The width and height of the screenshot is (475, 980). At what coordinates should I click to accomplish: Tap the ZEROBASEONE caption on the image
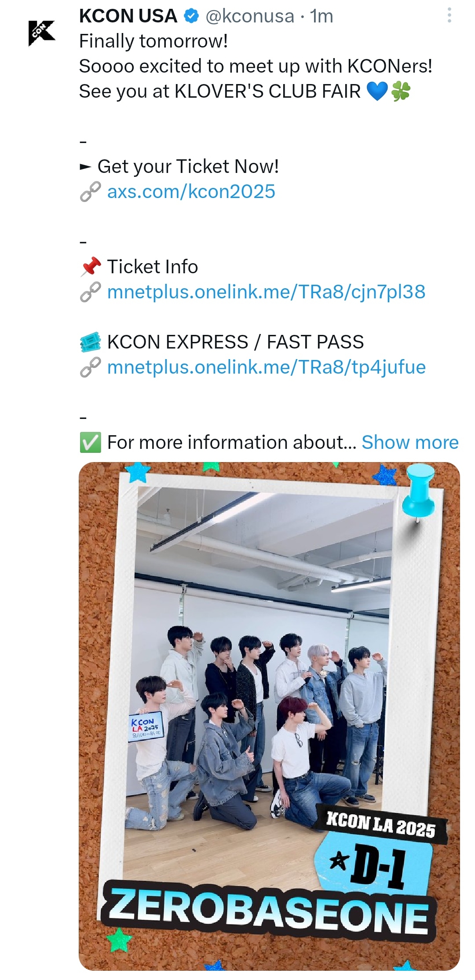click(x=267, y=910)
